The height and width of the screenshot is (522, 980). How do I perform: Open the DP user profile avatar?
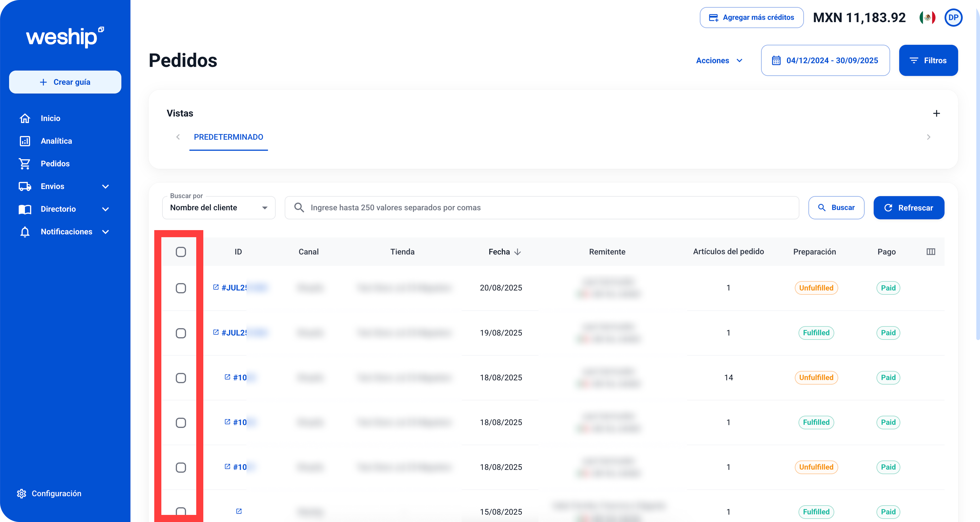(x=953, y=18)
